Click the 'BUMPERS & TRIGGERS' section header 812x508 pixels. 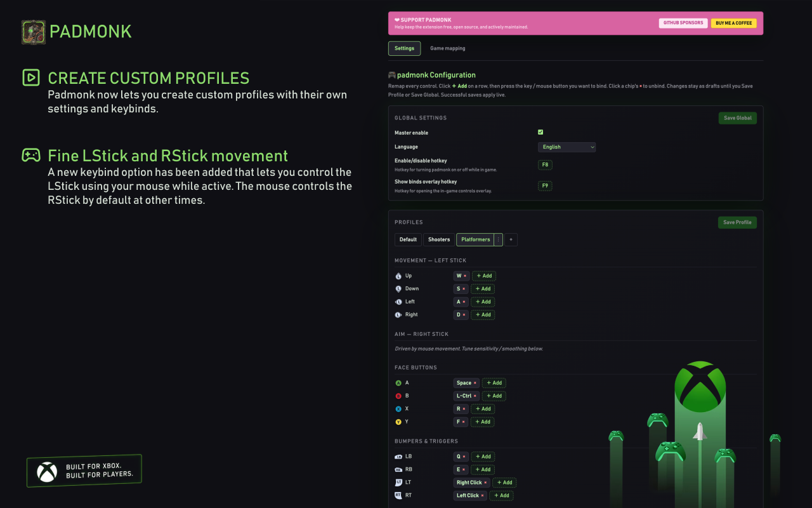426,441
